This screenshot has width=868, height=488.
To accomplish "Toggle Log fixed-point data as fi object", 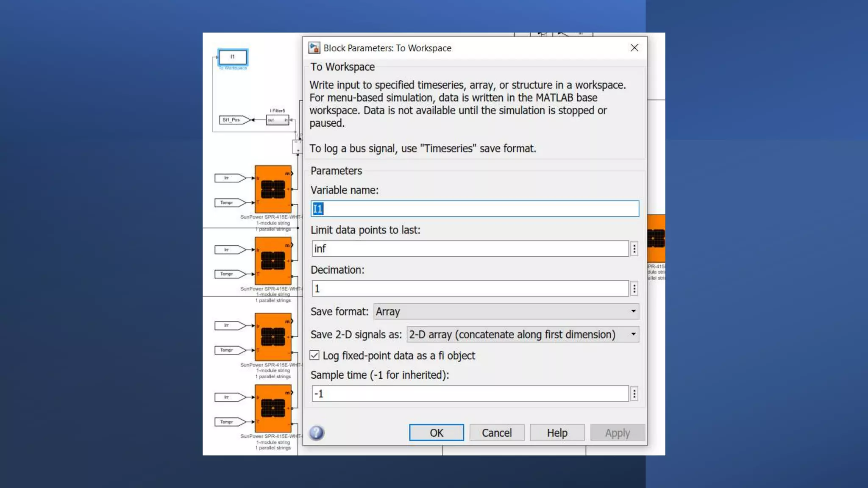I will click(314, 355).
